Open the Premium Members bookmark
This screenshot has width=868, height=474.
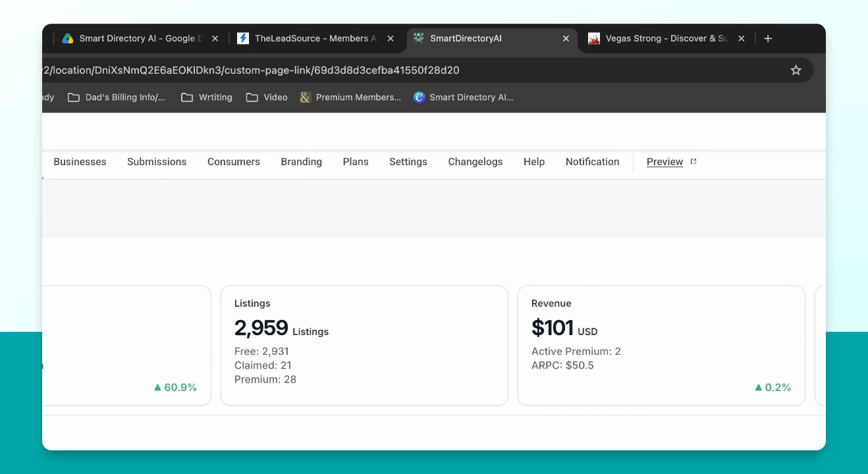coord(350,97)
